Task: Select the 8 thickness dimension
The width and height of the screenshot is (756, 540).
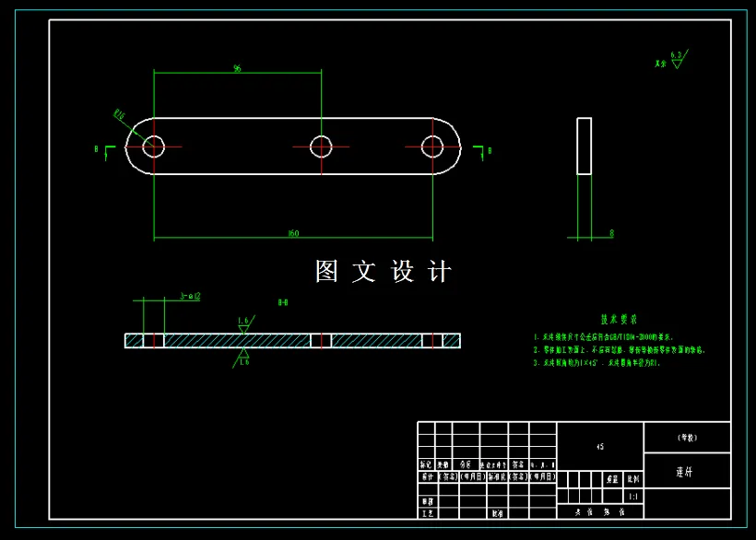Action: (x=612, y=233)
